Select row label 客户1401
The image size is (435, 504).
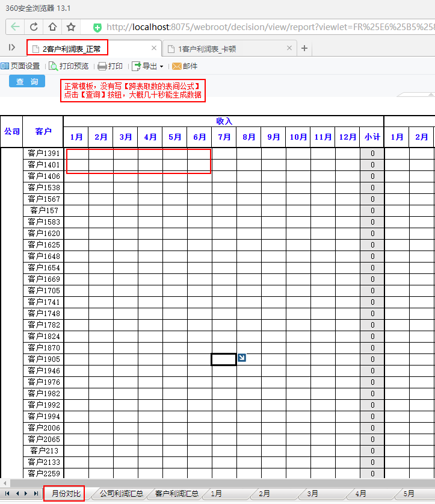(x=44, y=165)
